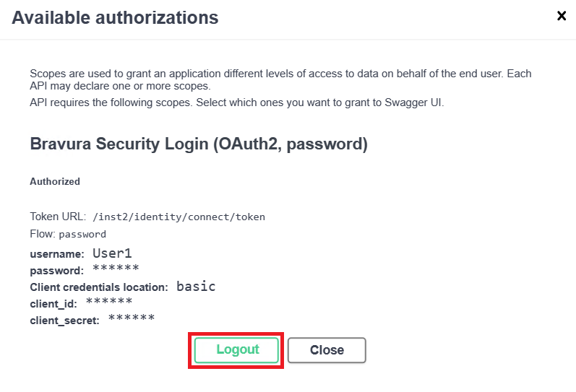Click the basic credentials location value

(x=196, y=287)
